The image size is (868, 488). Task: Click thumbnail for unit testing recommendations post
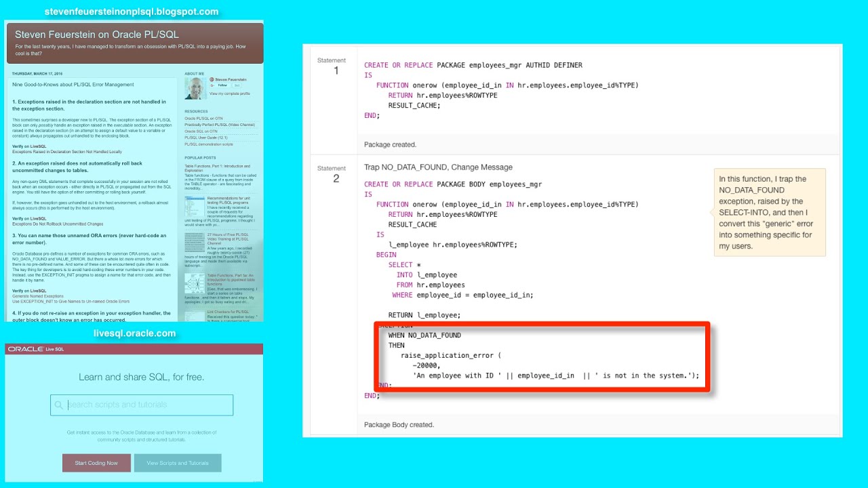coord(195,207)
